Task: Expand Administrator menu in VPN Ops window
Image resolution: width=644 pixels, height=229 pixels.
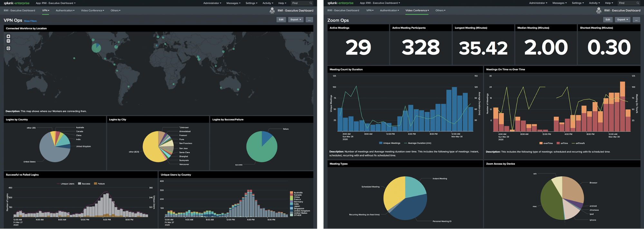Action: point(212,3)
